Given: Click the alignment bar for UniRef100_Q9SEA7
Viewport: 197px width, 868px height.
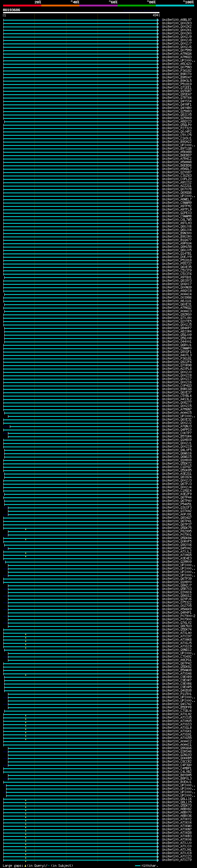Looking at the screenshot, I should pyautogui.click(x=81, y=94).
